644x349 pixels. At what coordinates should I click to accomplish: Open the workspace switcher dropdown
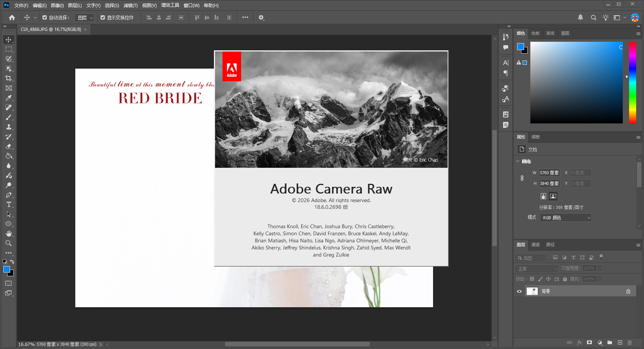[x=620, y=18]
